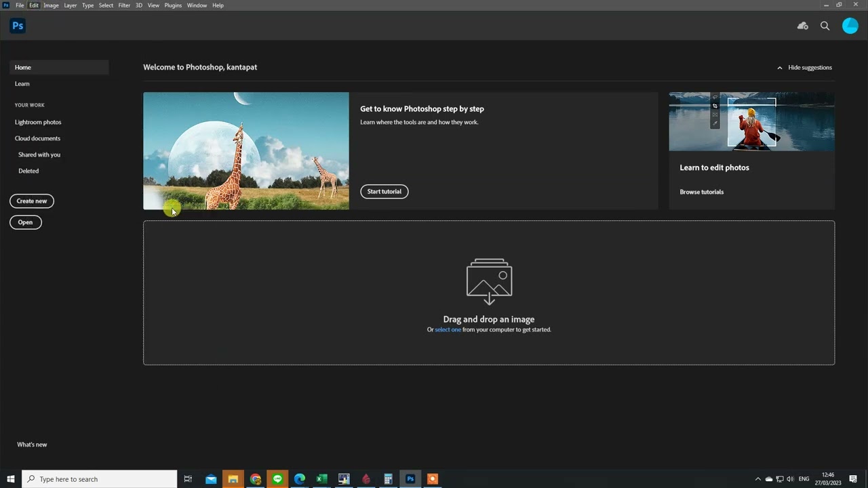This screenshot has width=868, height=488.
Task: Click the Create new button
Action: [x=32, y=201]
